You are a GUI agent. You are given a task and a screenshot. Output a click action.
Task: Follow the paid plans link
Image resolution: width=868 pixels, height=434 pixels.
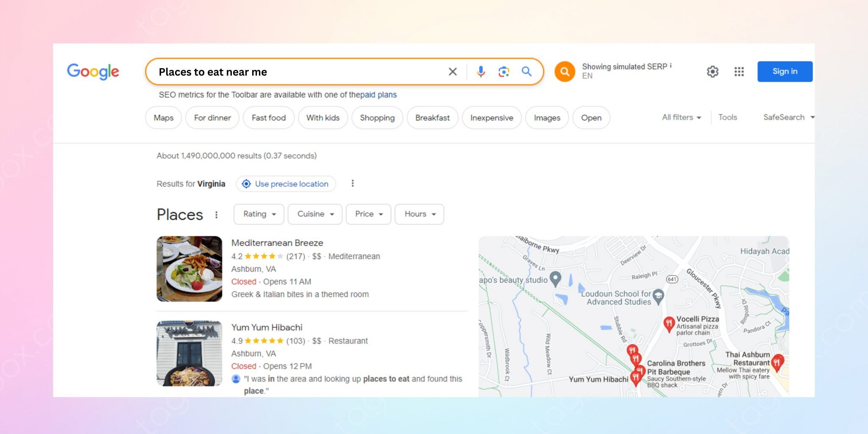pyautogui.click(x=378, y=95)
